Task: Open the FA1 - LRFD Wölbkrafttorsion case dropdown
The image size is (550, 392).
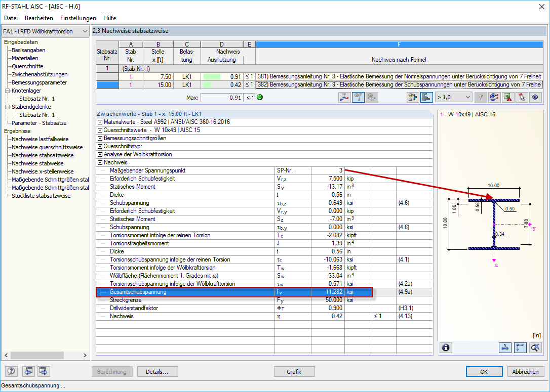Action: click(x=45, y=31)
